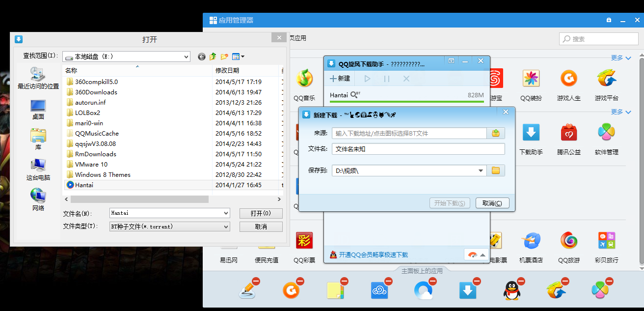Click the 文件名未知 file name field
The width and height of the screenshot is (644, 311).
tap(418, 149)
